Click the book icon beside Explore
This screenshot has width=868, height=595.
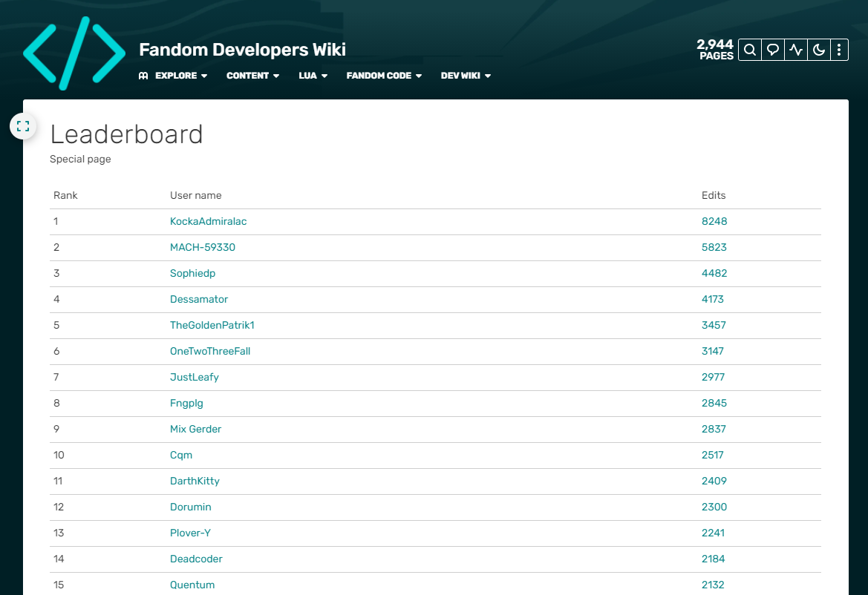[143, 76]
